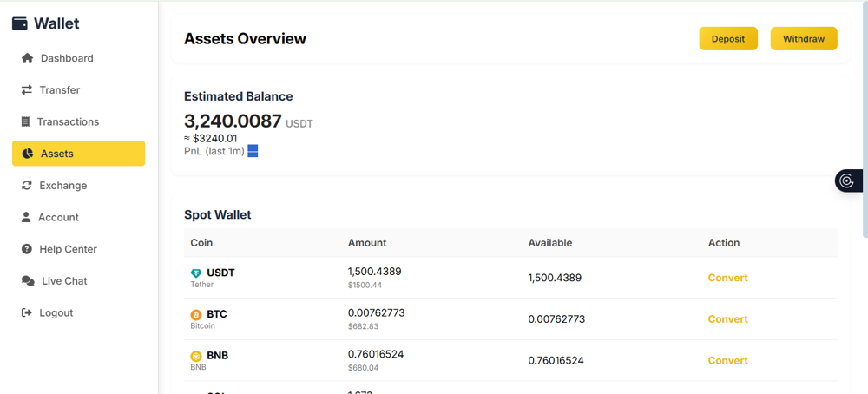Convert the BNB balance
The height and width of the screenshot is (394, 868).
click(727, 361)
